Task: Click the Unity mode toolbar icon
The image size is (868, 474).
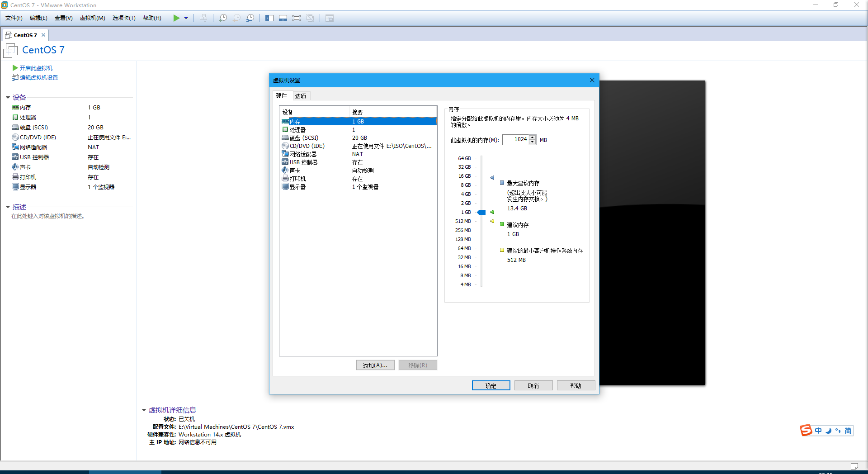Action: tap(310, 18)
